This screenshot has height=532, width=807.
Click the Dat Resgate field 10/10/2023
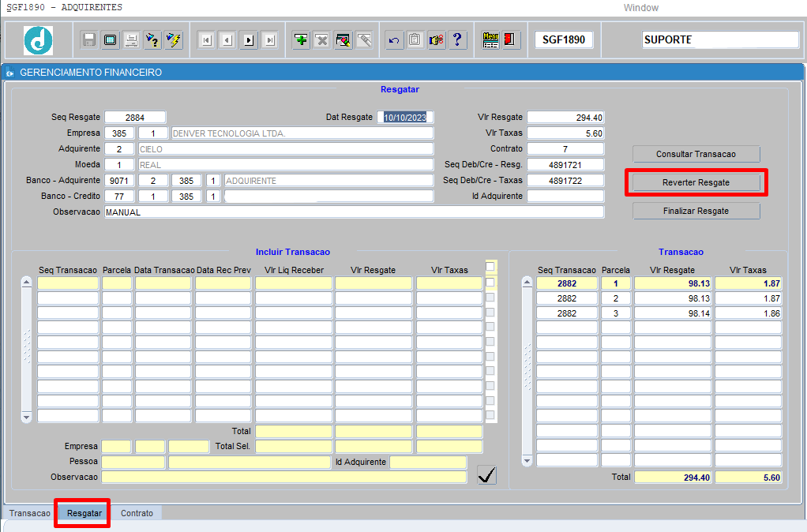tap(405, 118)
